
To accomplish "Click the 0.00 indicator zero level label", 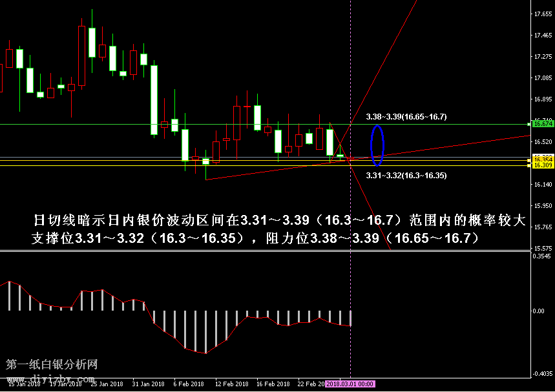I will [x=539, y=311].
